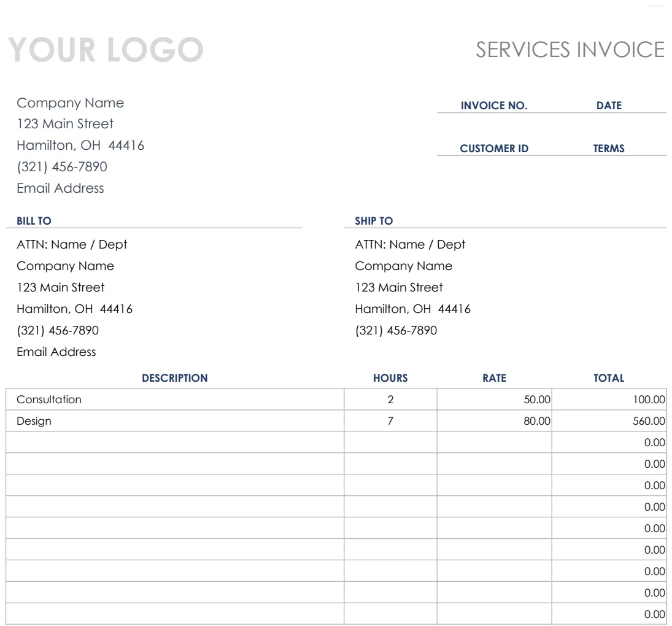
Task: Select the CUSTOMER ID label
Action: (x=494, y=149)
